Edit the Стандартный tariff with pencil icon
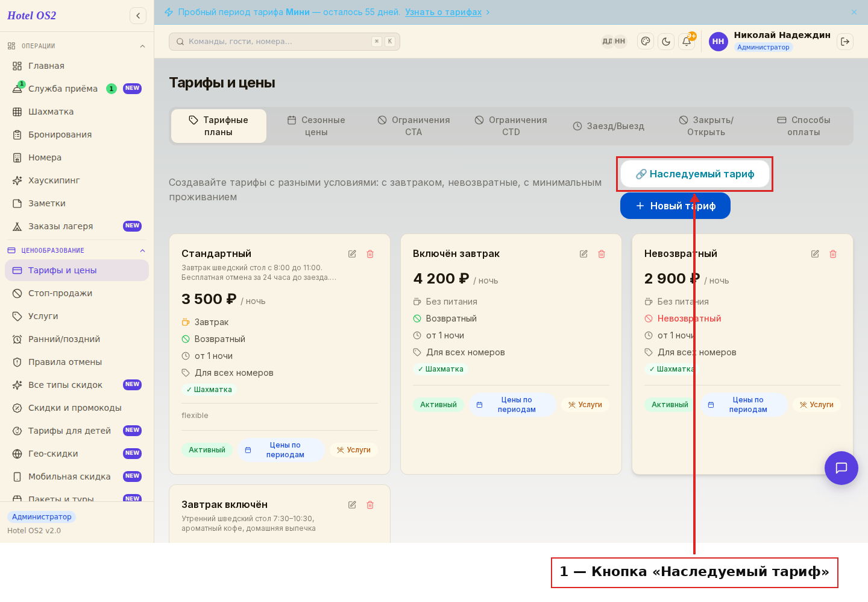868x602 pixels. coord(352,254)
